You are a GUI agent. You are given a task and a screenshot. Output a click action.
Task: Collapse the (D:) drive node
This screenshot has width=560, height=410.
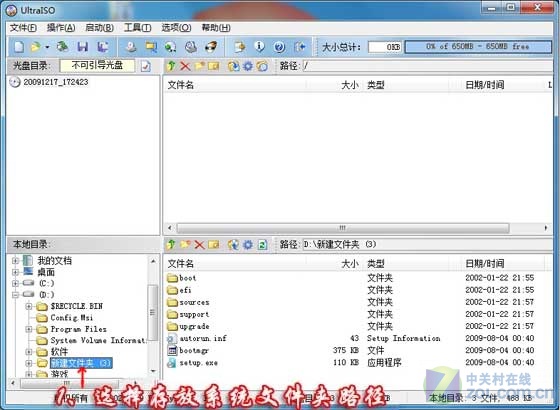click(x=15, y=295)
